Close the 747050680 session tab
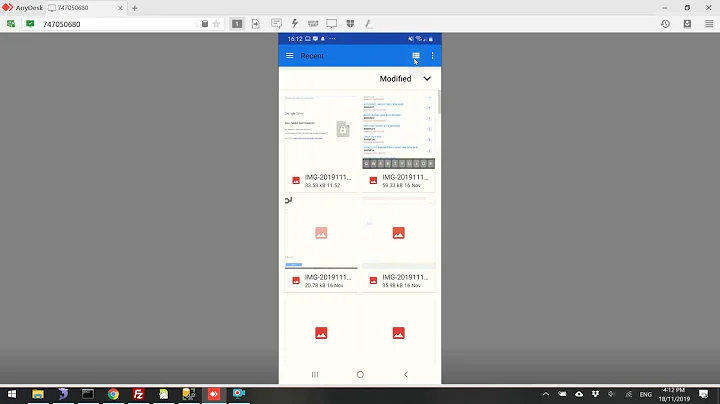The image size is (720, 404). pos(120,8)
